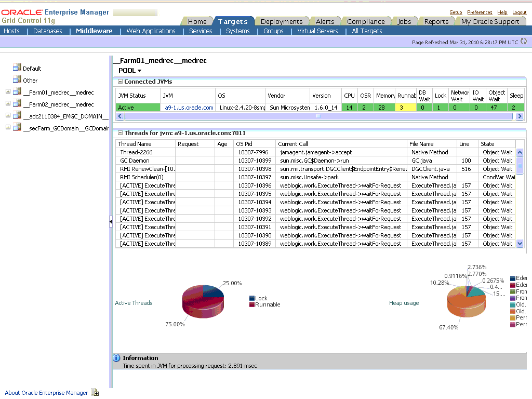
Task: Expand the __secFarm_GCDomain tree node
Action: click(x=8, y=127)
